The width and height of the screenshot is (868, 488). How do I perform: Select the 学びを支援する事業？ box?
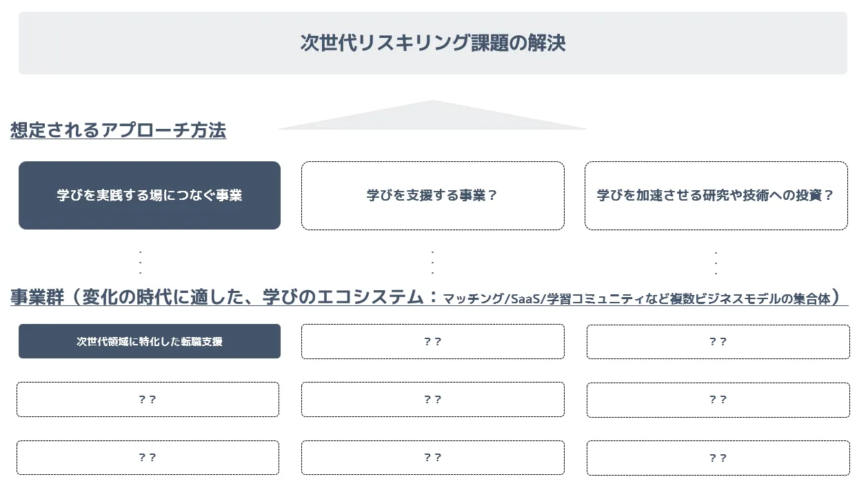tap(433, 195)
